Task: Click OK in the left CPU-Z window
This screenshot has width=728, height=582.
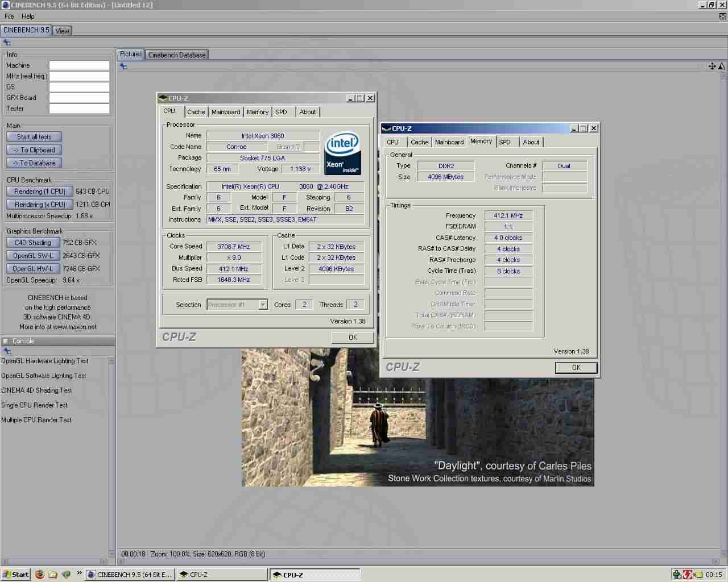Action: pyautogui.click(x=353, y=338)
